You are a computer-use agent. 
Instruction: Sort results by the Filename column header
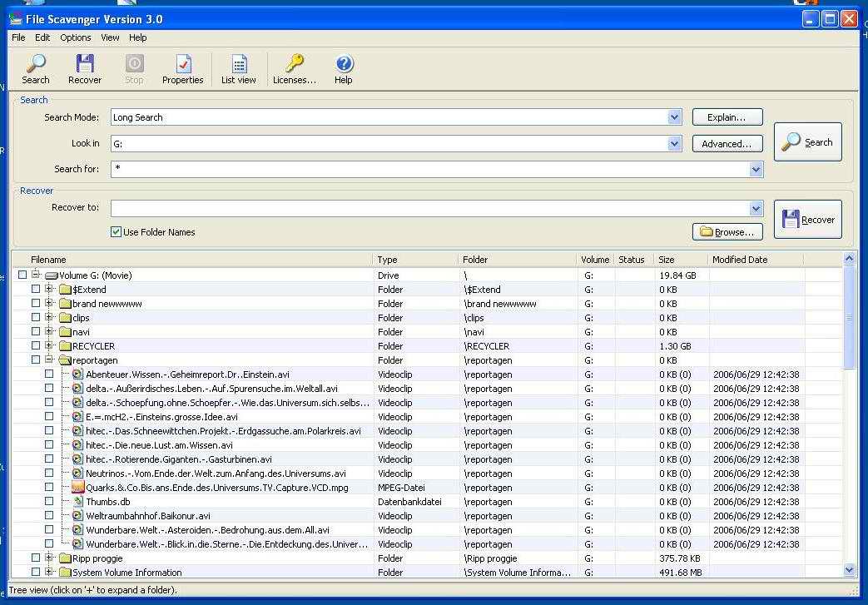pyautogui.click(x=192, y=260)
